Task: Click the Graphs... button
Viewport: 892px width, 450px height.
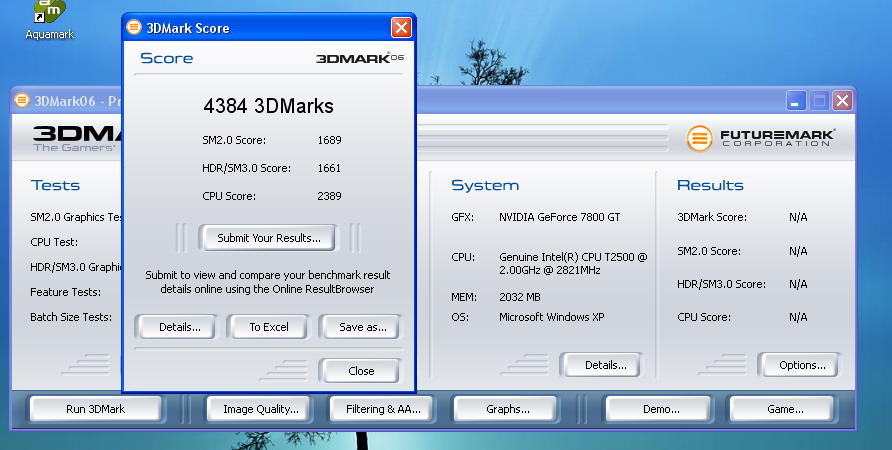Action: pos(507,409)
